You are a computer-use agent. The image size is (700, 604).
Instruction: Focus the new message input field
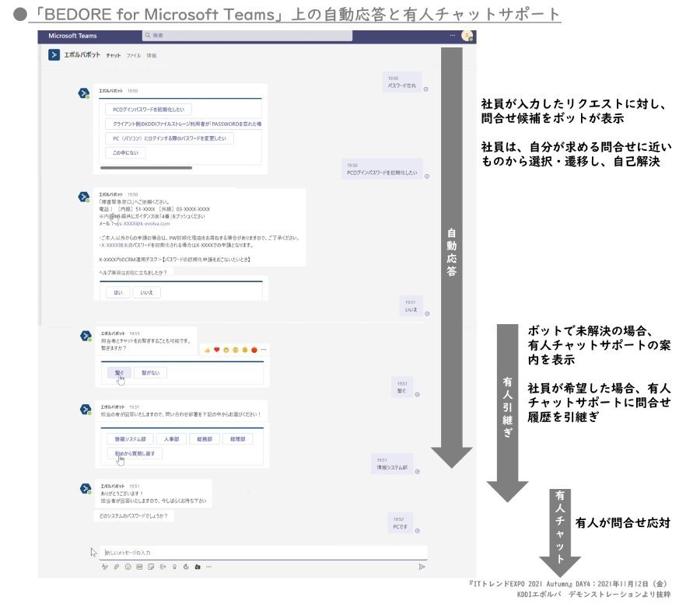(263, 552)
